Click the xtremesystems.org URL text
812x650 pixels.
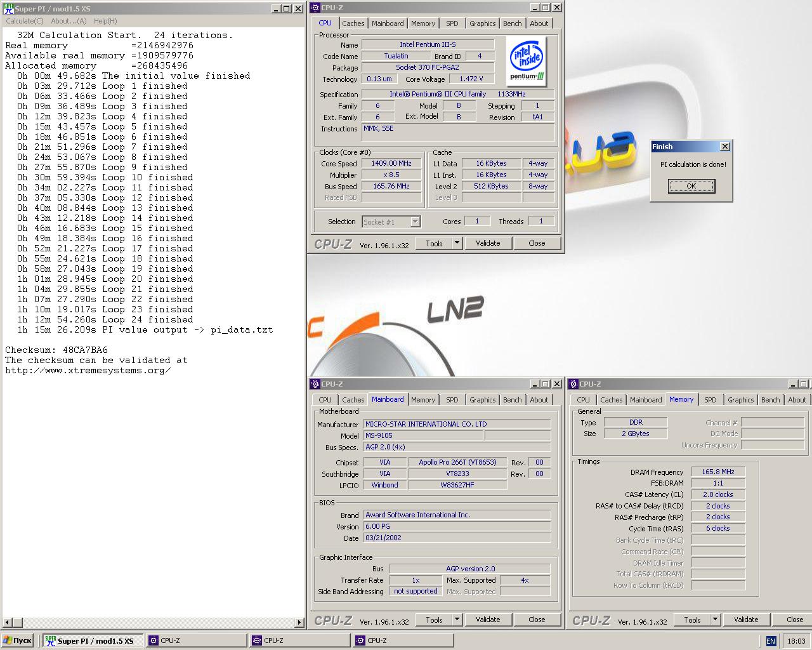click(88, 370)
